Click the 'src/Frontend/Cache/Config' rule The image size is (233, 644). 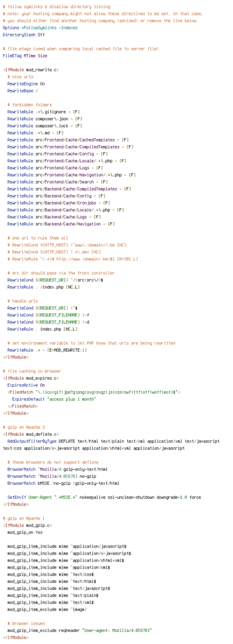pos(57,153)
